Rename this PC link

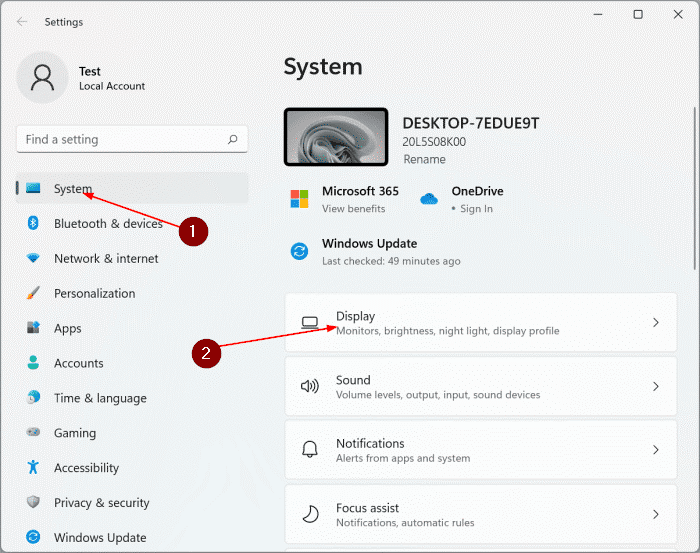[424, 160]
